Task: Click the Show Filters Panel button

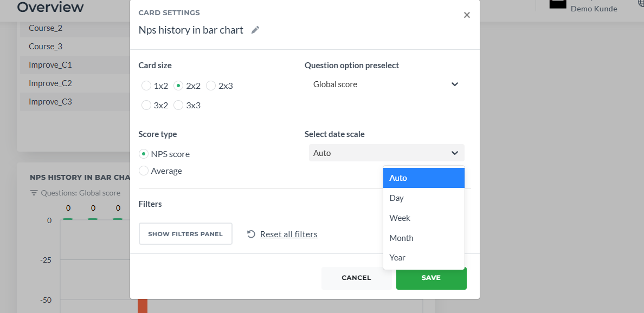Action: pos(185,234)
